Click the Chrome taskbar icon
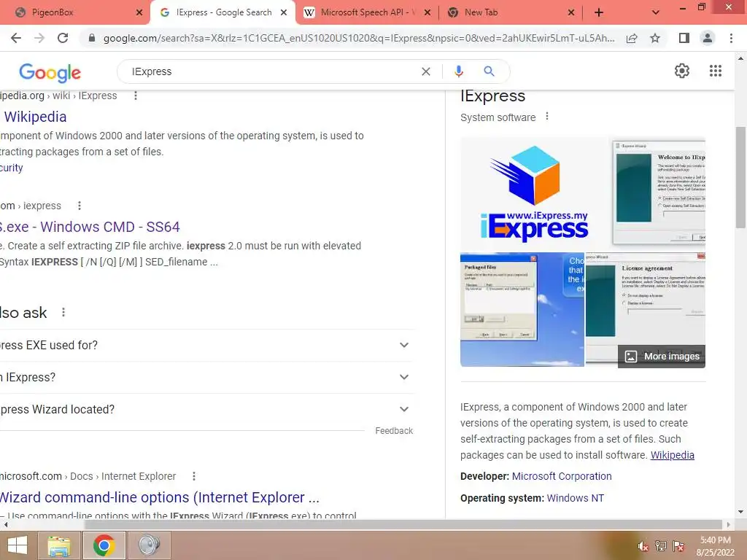Image resolution: width=747 pixels, height=560 pixels. [104, 545]
